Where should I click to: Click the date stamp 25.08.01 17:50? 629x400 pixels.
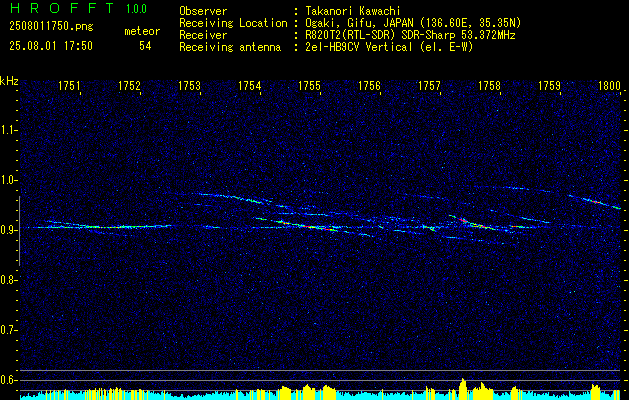[x=51, y=46]
